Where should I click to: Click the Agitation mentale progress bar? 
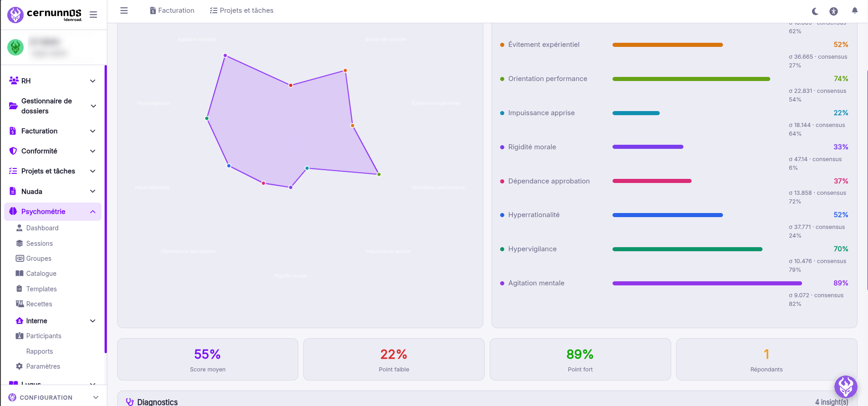(x=707, y=283)
